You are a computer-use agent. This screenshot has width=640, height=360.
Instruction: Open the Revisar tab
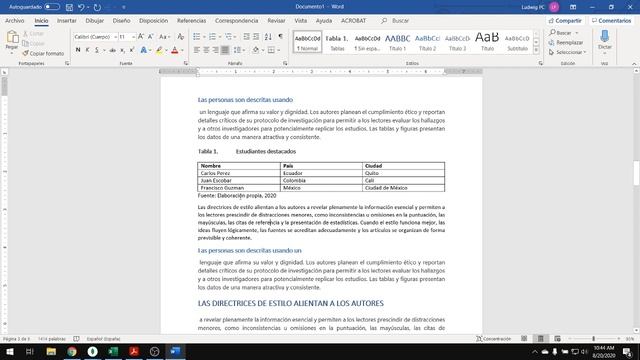pos(276,20)
